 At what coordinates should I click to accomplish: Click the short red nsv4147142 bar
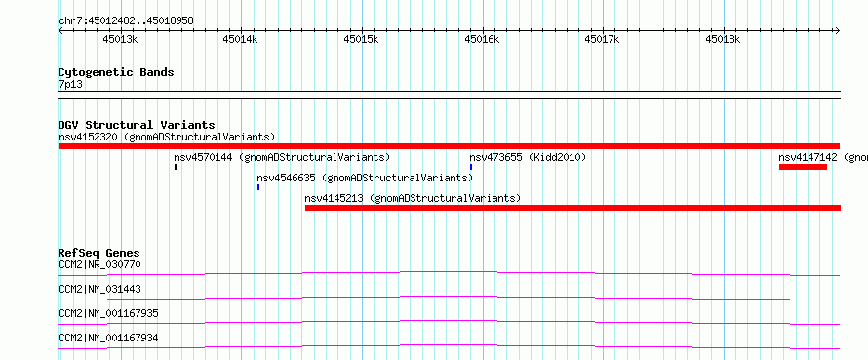pyautogui.click(x=803, y=167)
